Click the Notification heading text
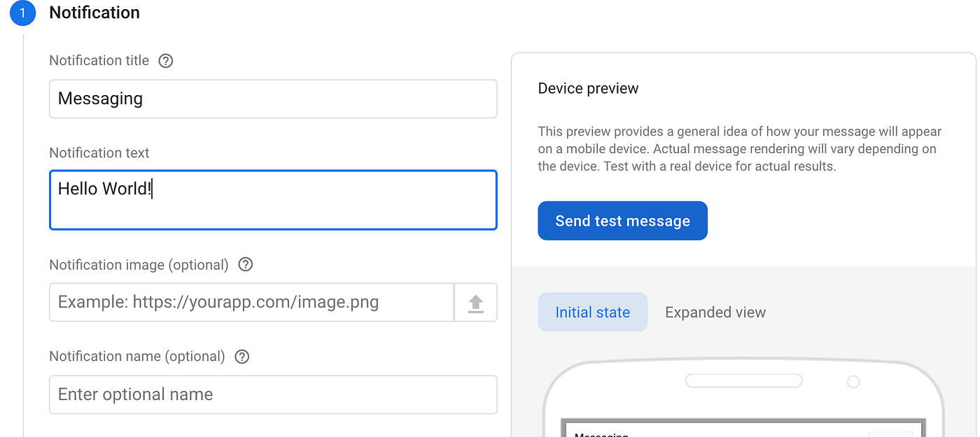Viewport: 980px width, 437px height. [94, 13]
